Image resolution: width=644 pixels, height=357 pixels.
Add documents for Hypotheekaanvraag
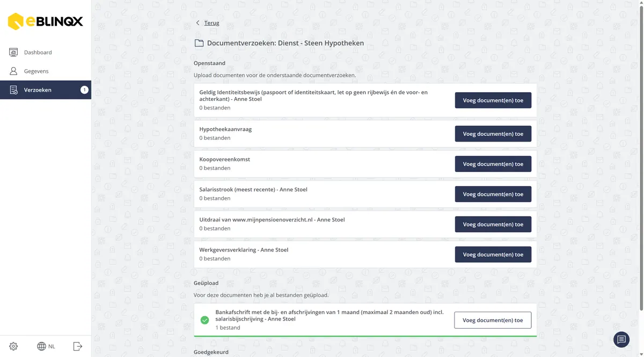coord(493,134)
